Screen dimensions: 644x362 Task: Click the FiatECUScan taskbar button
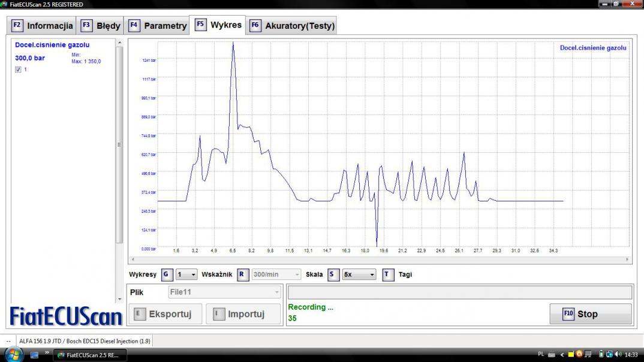89,355
